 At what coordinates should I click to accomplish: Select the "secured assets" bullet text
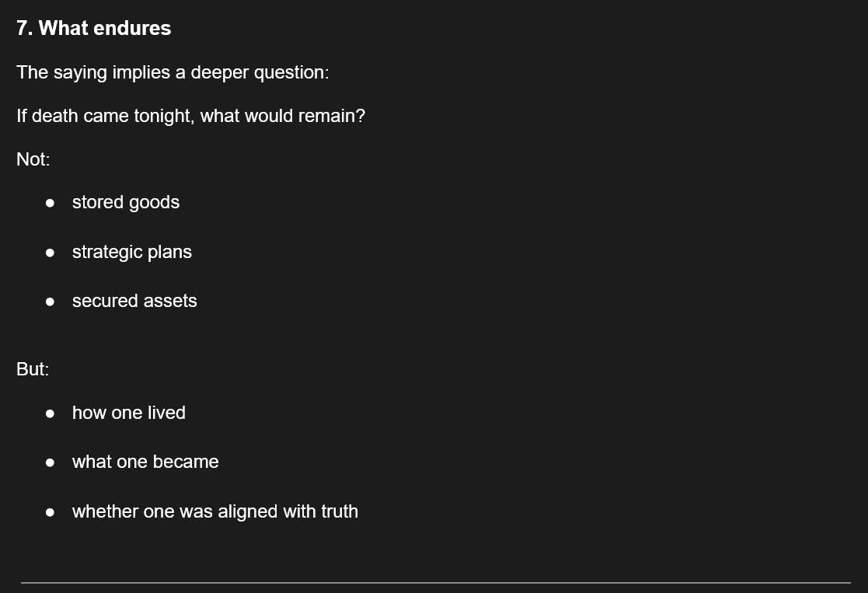134,302
